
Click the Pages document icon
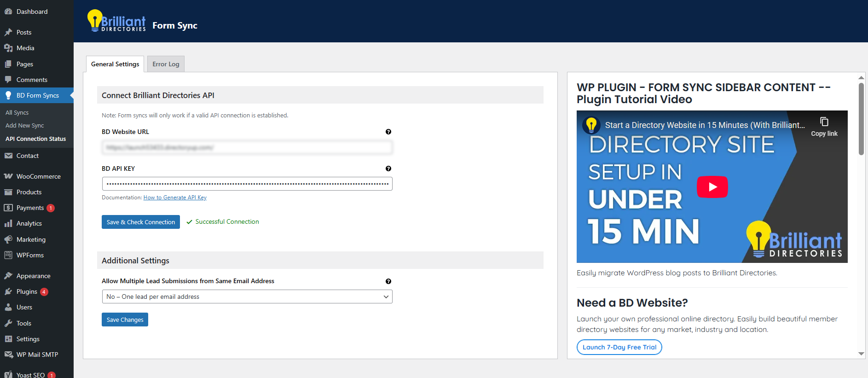(8, 64)
